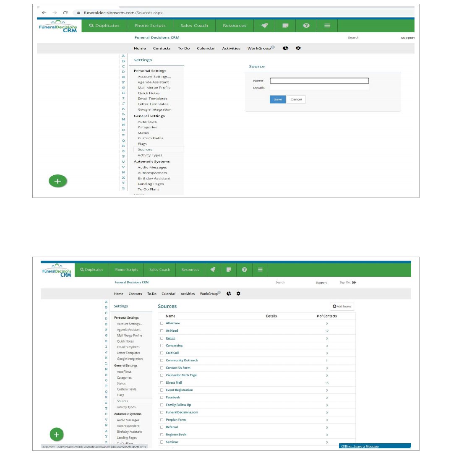Click the plus icon on Add Source

pos(334,306)
